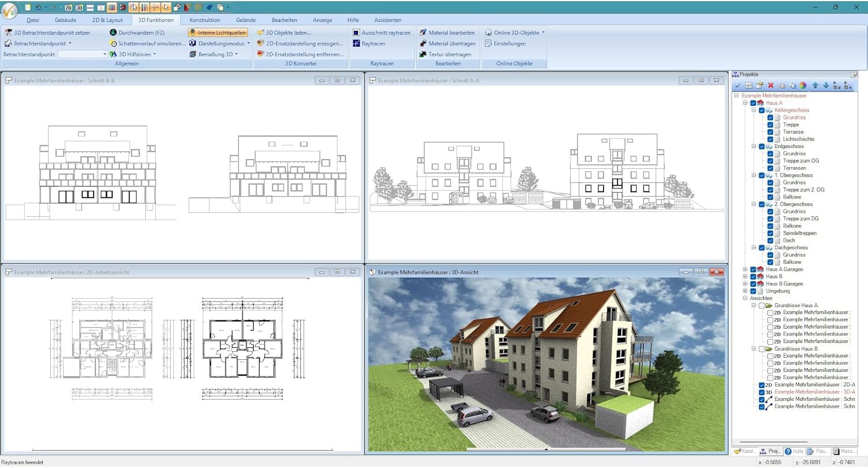Click the new document icon in quick toolbar
This screenshot has width=868, height=468.
[x=28, y=8]
